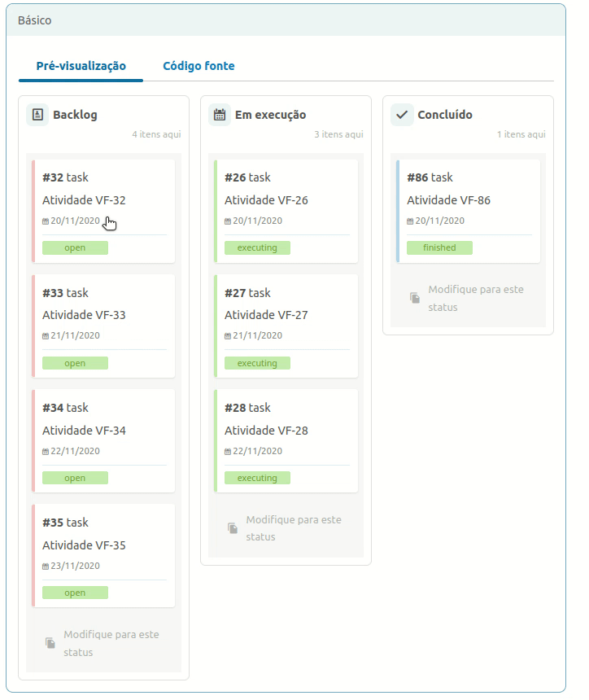Viewport: 589px width, 700px height.
Task: Click the copy icon under task #28
Action: 232,527
